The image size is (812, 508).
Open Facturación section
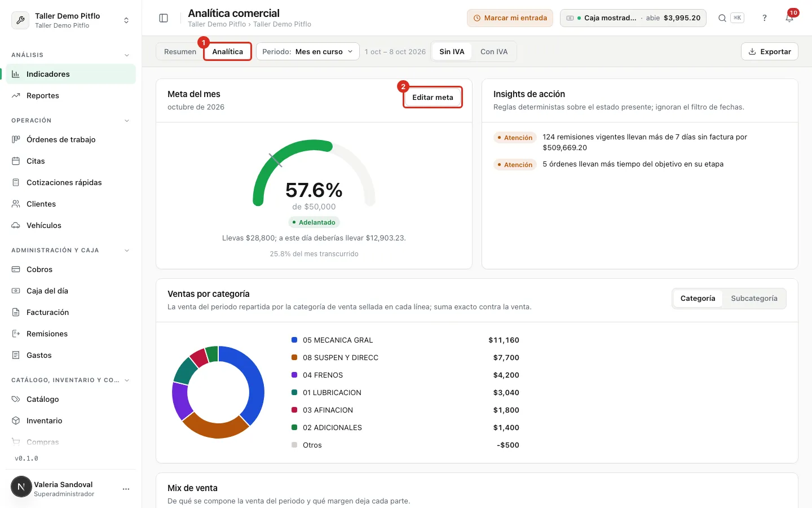pyautogui.click(x=71, y=312)
